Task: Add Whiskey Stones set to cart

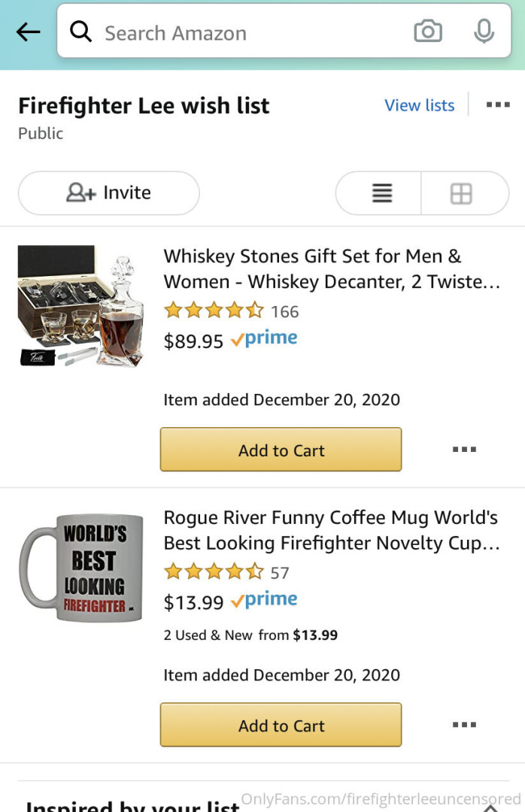Action: pyautogui.click(x=281, y=450)
